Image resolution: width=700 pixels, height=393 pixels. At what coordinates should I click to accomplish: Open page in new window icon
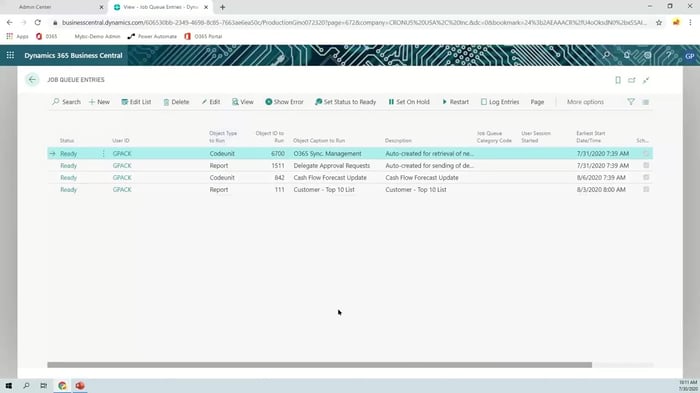click(x=632, y=80)
